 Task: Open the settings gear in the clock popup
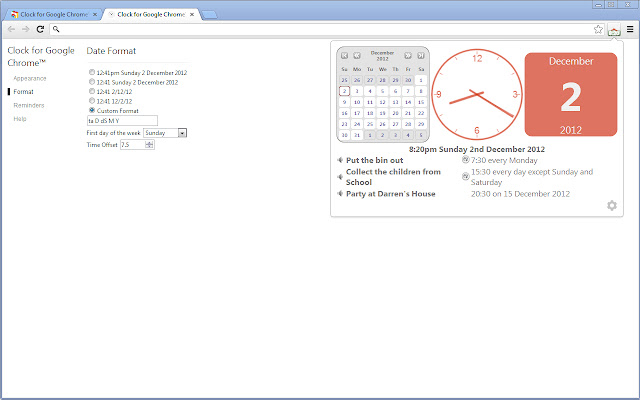click(x=611, y=205)
